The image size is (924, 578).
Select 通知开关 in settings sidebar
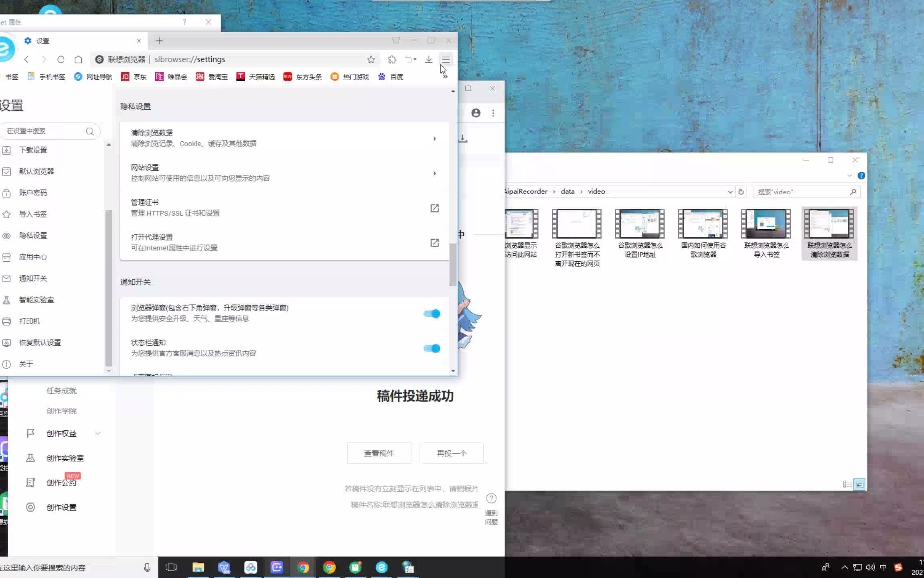click(33, 279)
